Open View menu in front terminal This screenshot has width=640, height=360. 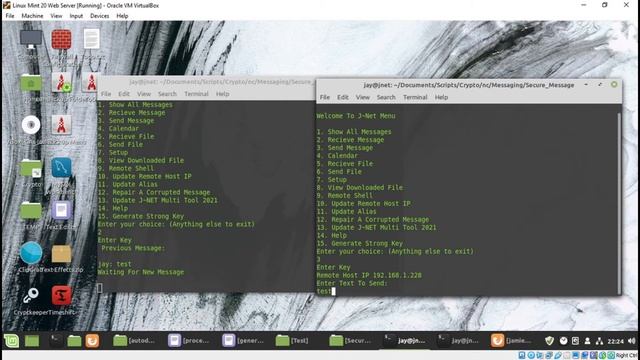(362, 97)
